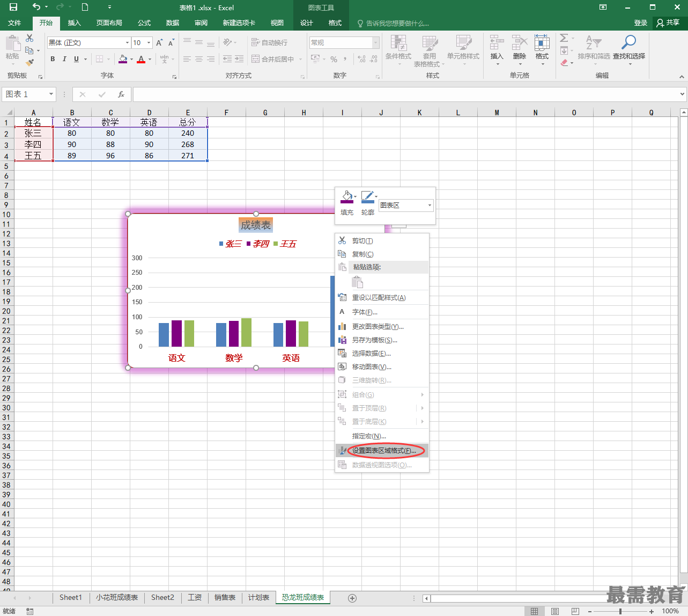Viewport: 688px width, 616px height.
Task: Toggle Underline formatting
Action: (76, 59)
